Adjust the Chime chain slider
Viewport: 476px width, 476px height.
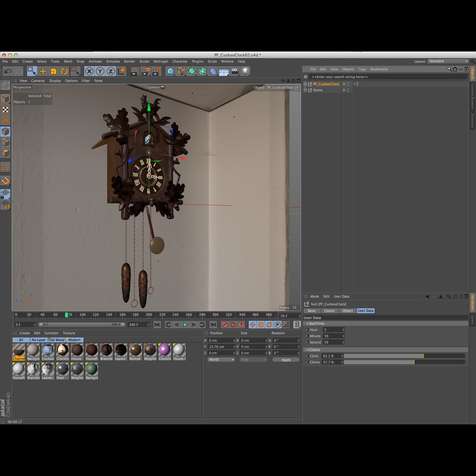[x=404, y=362]
